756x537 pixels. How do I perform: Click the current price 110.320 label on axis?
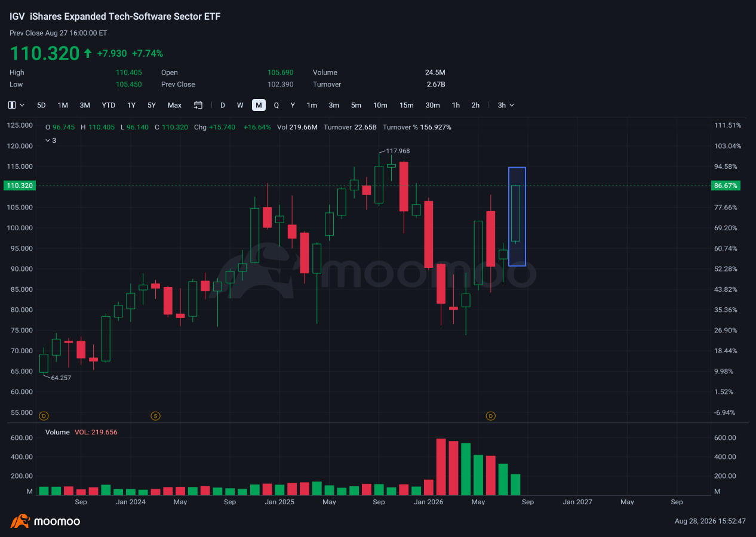coord(20,186)
